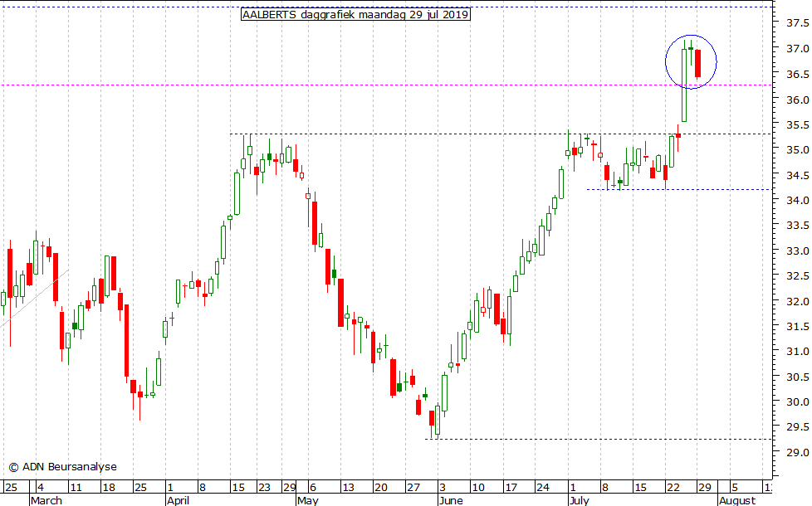812x506 pixels.
Task: Click the 34.0 price axis label
Action: coord(798,201)
